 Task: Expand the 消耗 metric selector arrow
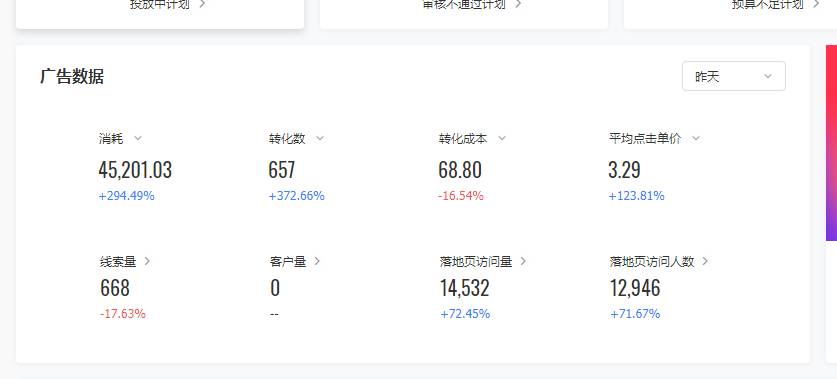tap(138, 139)
